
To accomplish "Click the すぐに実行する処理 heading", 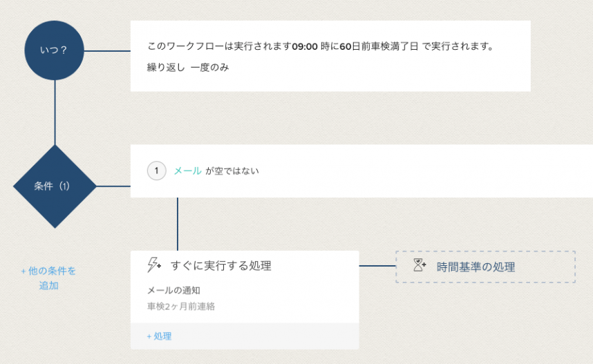I will point(221,266).
